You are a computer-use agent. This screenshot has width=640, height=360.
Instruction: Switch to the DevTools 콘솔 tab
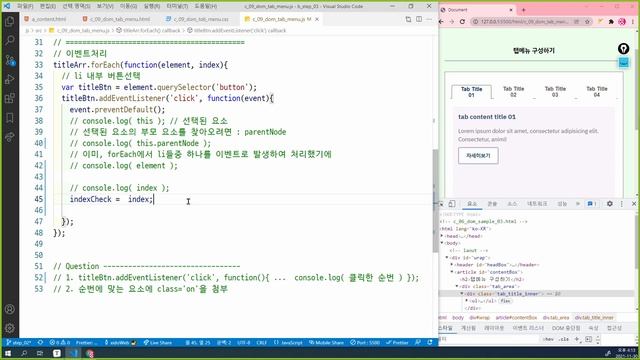pos(492,203)
